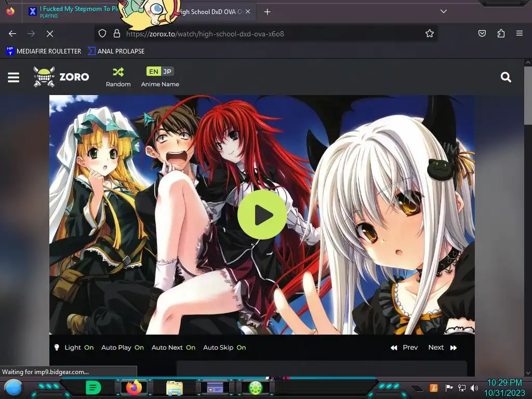Open the volume speaker tray icon

474,388
